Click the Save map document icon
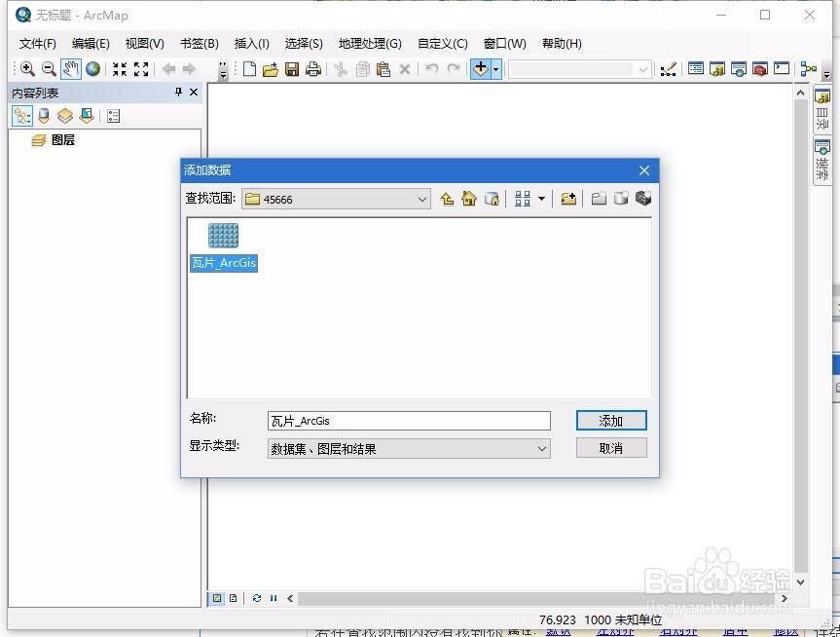Image resolution: width=840 pixels, height=637 pixels. 292,69
